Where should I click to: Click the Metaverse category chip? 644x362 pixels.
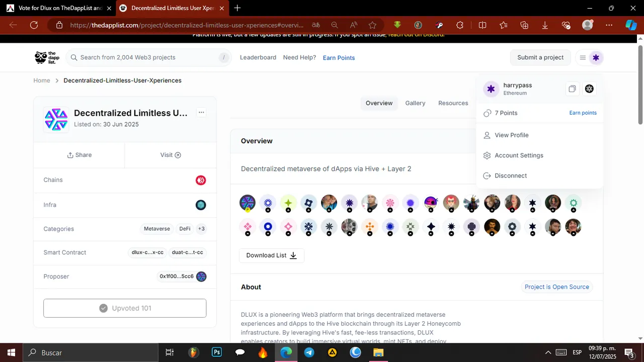click(x=157, y=229)
